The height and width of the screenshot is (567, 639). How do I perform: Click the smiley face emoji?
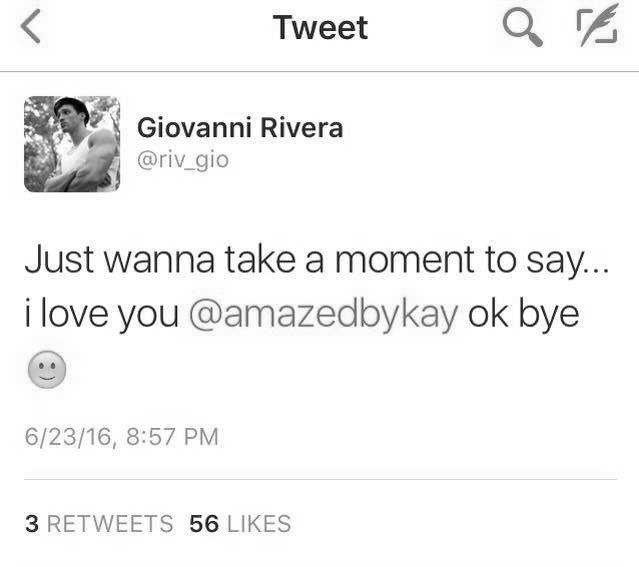[x=47, y=370]
